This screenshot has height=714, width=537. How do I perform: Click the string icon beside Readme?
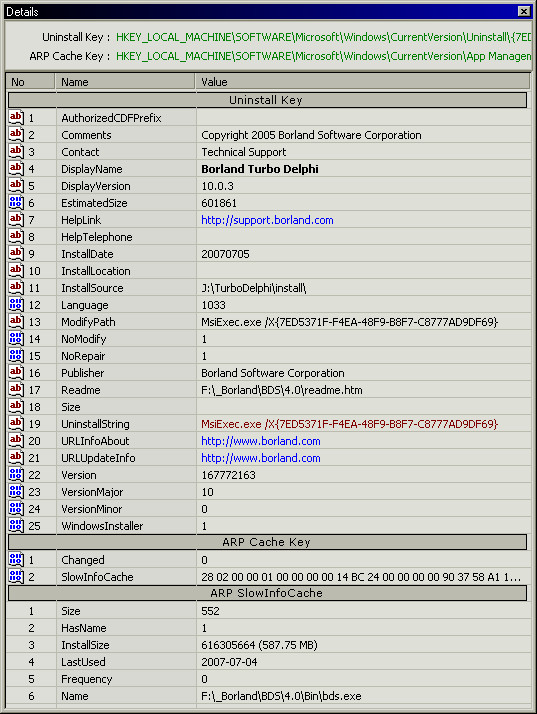pos(16,389)
